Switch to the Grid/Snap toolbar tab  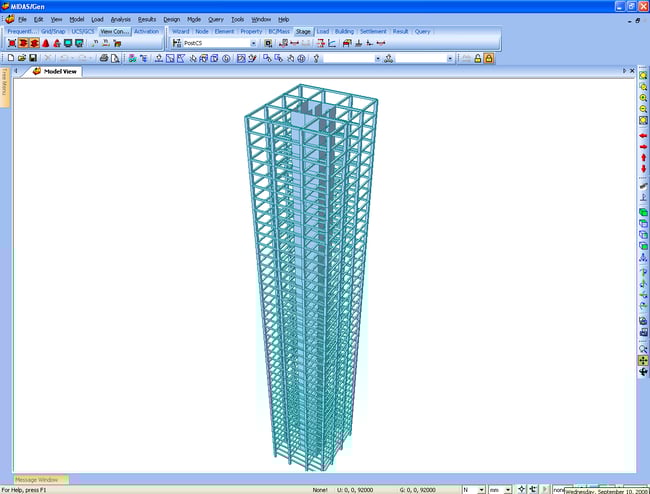point(53,31)
